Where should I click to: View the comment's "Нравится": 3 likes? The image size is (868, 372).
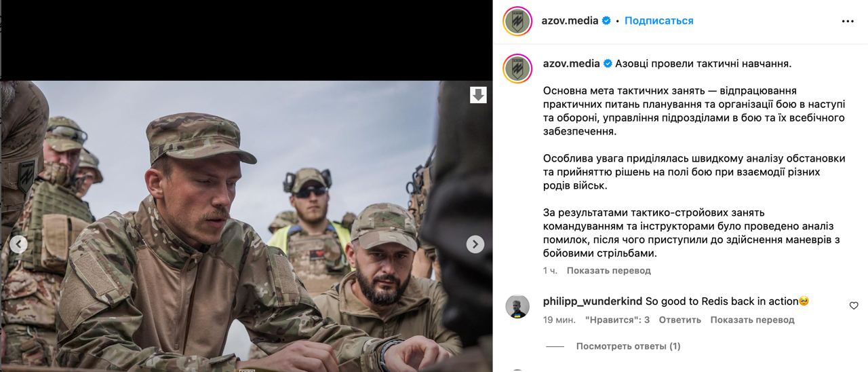(617, 320)
